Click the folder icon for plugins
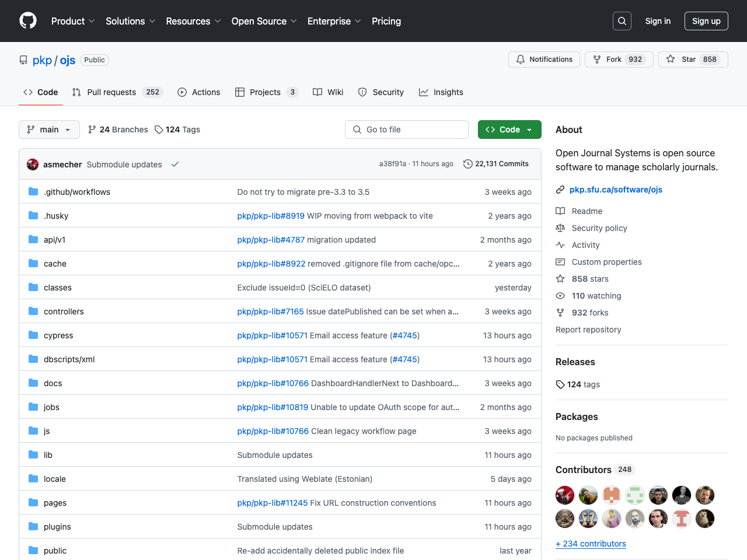 (33, 526)
